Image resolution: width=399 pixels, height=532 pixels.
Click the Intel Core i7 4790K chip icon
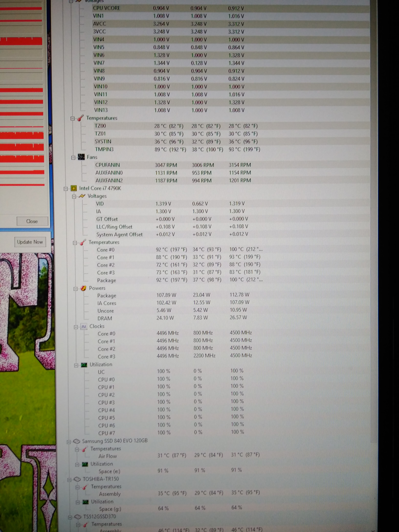click(74, 188)
